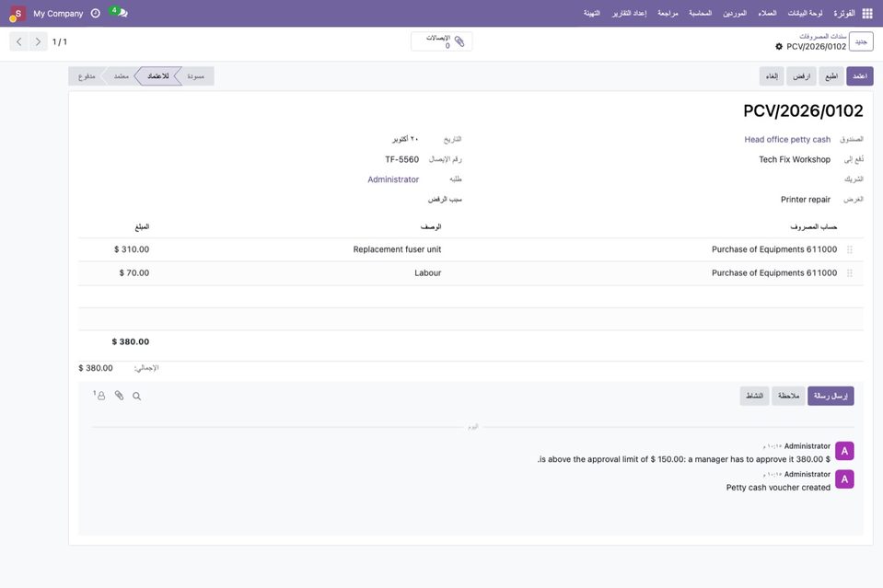Click Replacement fuser unit description cell
The height and width of the screenshot is (588, 883).
tap(397, 249)
